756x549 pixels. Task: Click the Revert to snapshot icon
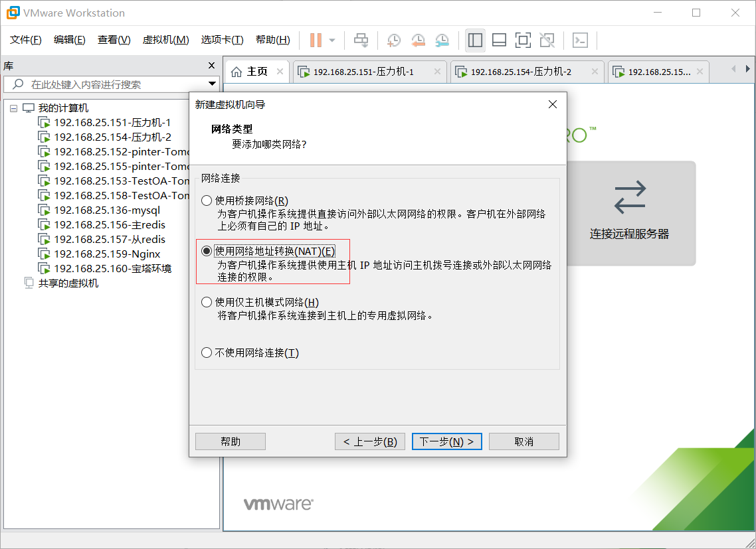coord(418,40)
